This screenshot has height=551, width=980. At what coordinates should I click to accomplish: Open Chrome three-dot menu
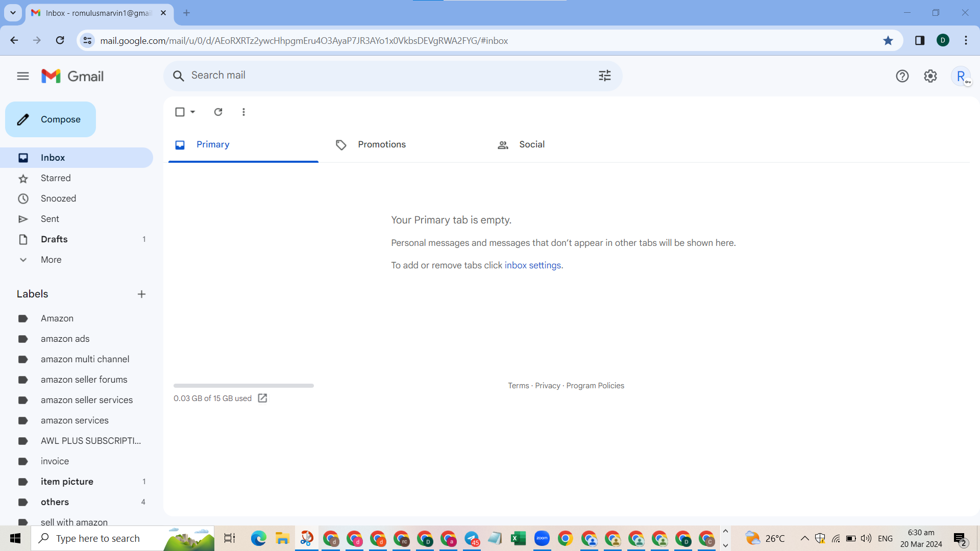(966, 40)
